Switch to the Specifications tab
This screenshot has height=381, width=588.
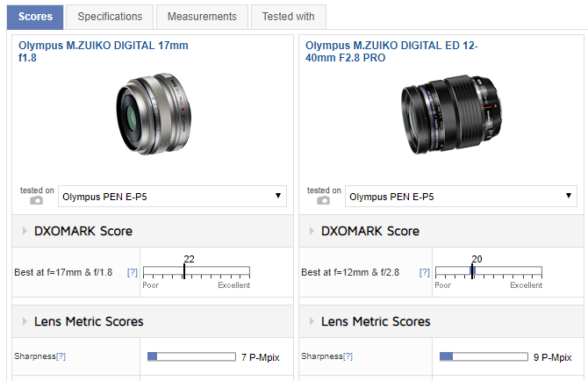coord(110,17)
